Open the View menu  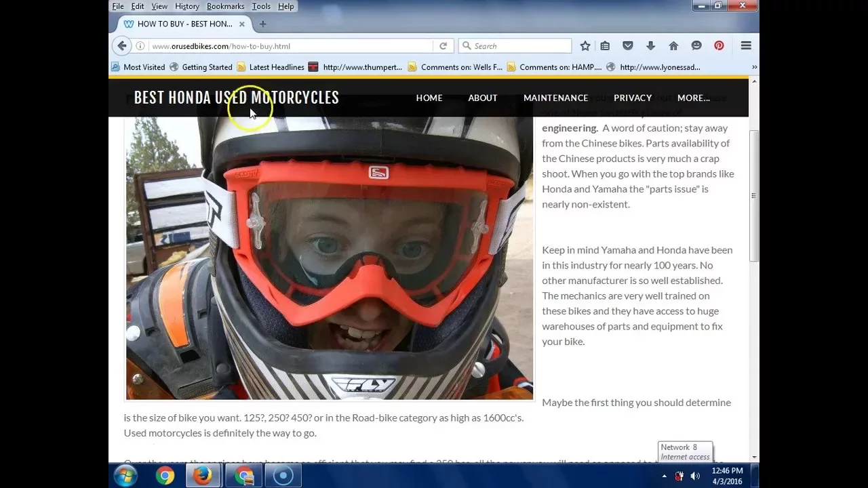pos(159,6)
